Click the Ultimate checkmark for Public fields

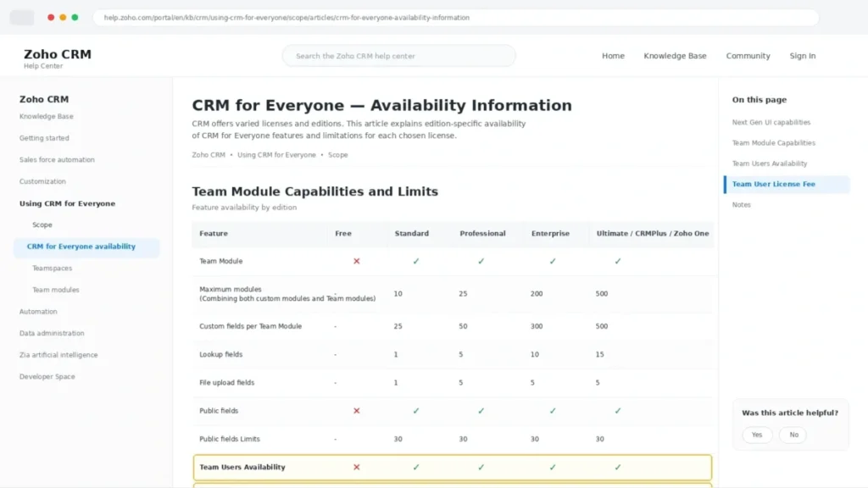[x=618, y=411]
